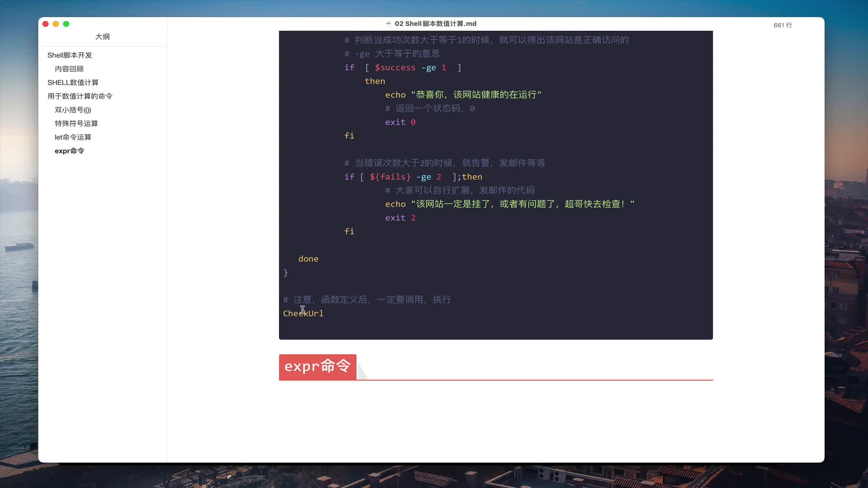Click the filename tab 02 Shell脚本数值计算.md
868x488 pixels.
[434, 23]
